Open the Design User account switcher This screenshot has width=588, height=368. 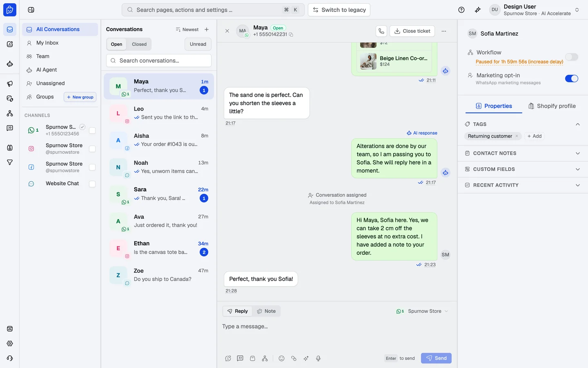[x=535, y=10]
